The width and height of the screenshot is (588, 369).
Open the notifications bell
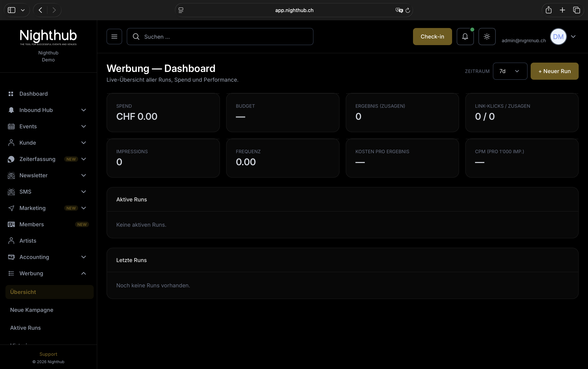point(465,37)
